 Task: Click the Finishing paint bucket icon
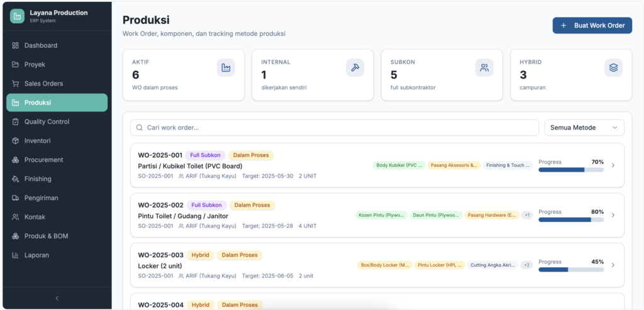pyautogui.click(x=16, y=179)
